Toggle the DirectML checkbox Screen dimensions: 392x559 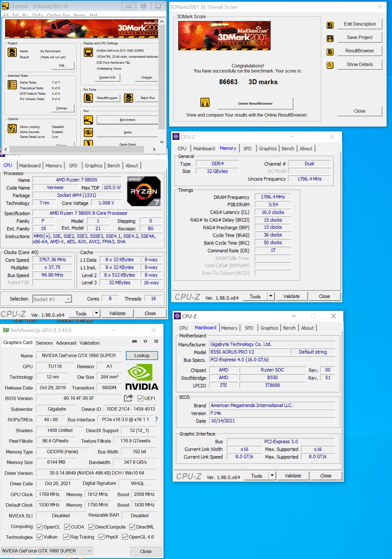[x=132, y=527]
